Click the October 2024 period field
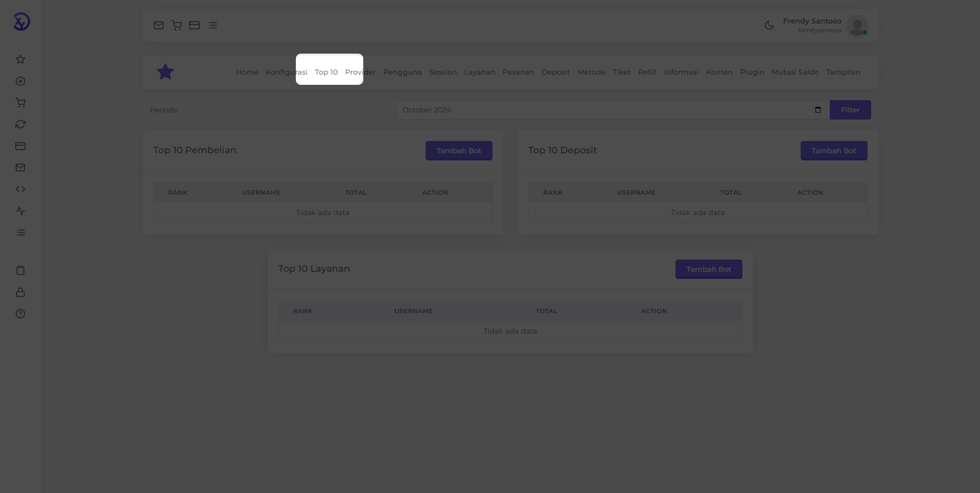 coord(612,110)
